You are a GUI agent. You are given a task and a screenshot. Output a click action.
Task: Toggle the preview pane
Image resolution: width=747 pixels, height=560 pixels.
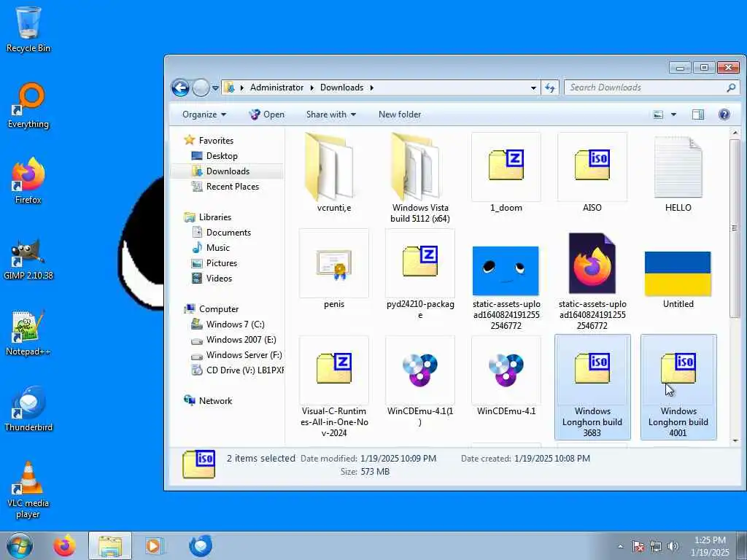click(698, 114)
